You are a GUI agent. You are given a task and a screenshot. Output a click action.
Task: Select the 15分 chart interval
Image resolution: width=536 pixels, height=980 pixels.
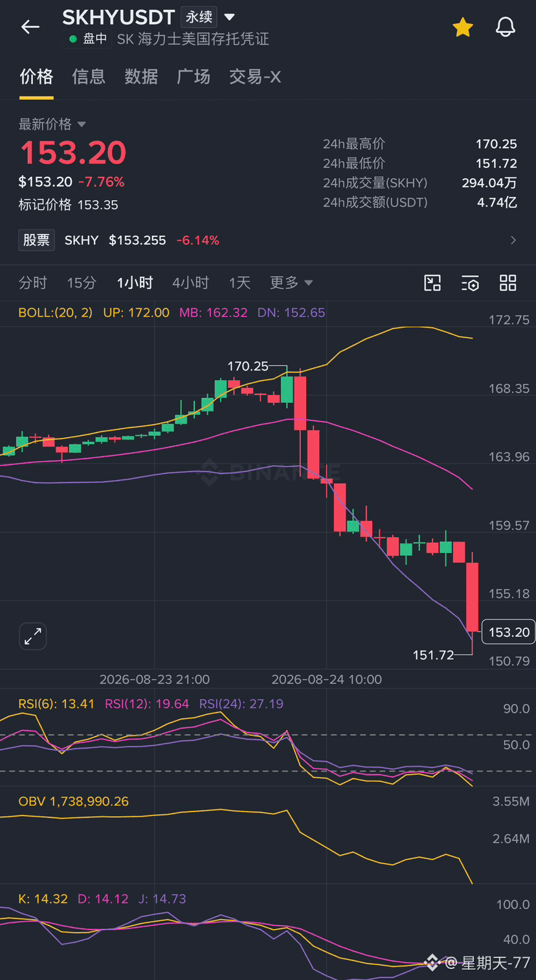point(82,283)
